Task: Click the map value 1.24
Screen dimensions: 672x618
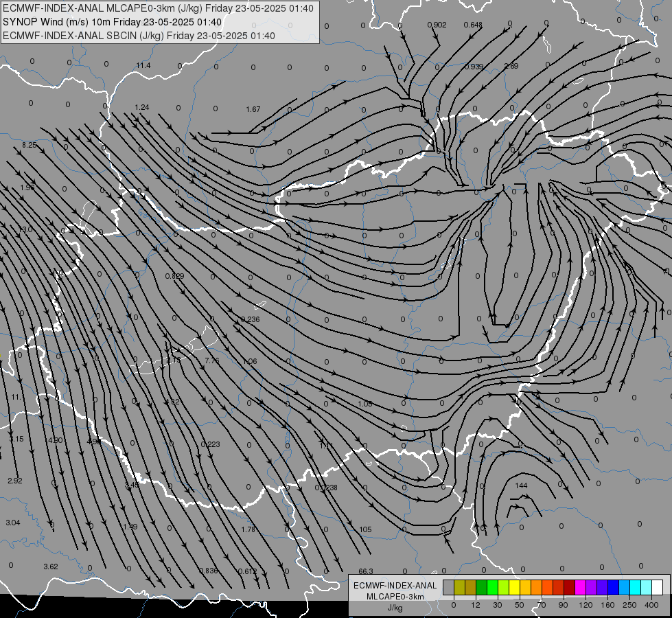Action: (142, 107)
